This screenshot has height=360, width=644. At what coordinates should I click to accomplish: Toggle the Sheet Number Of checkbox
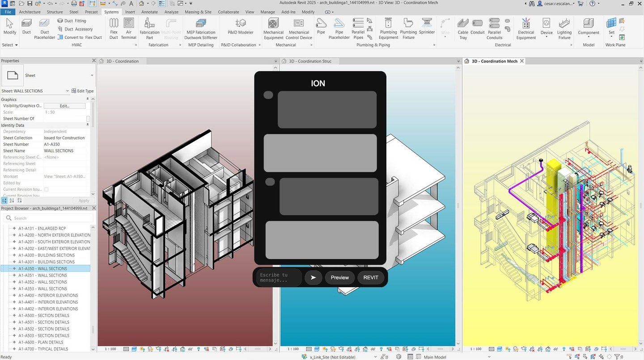(x=88, y=119)
